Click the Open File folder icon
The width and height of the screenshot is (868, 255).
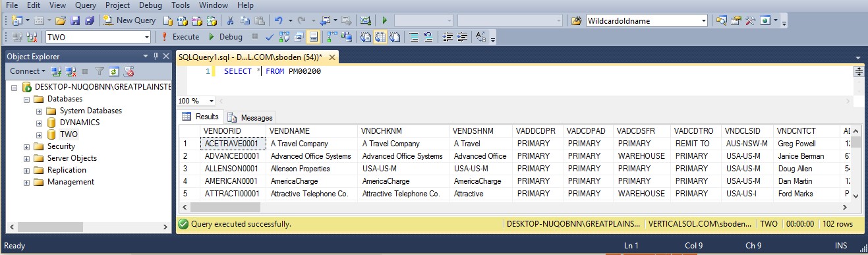[x=61, y=20]
